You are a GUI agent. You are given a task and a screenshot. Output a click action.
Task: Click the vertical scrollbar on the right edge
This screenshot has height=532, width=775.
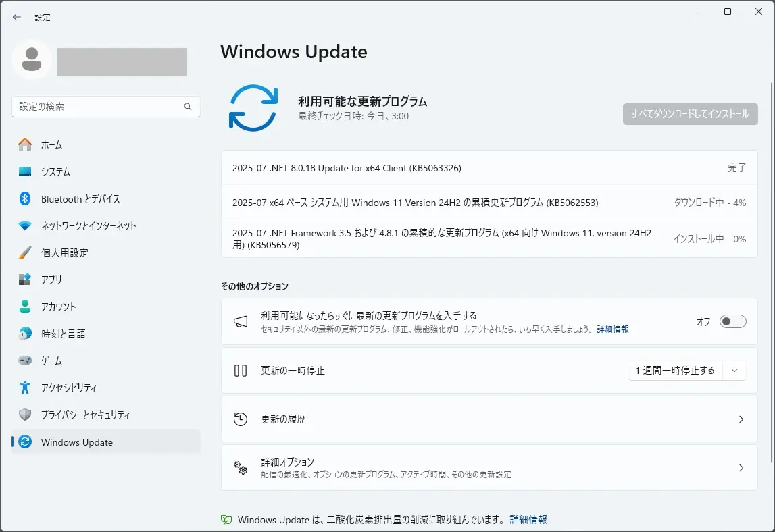click(772, 273)
